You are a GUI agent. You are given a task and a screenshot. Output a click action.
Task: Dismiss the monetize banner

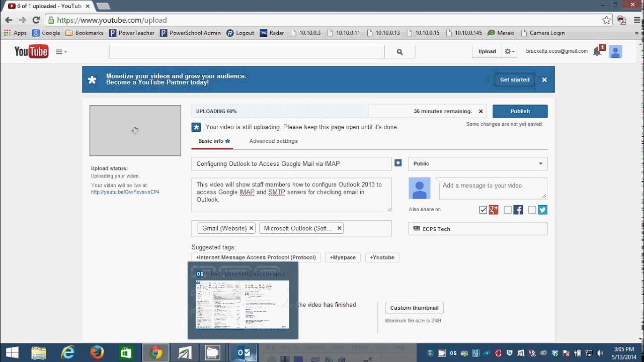544,79
